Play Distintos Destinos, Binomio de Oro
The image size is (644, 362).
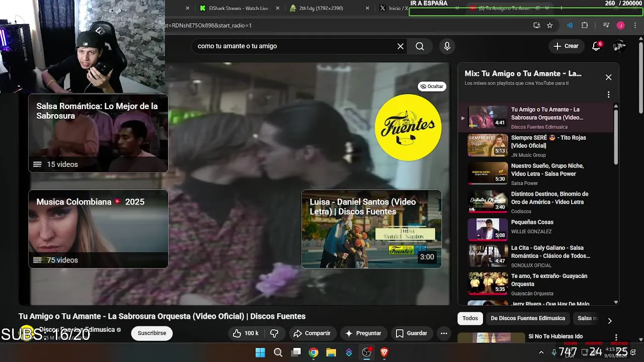point(536,202)
